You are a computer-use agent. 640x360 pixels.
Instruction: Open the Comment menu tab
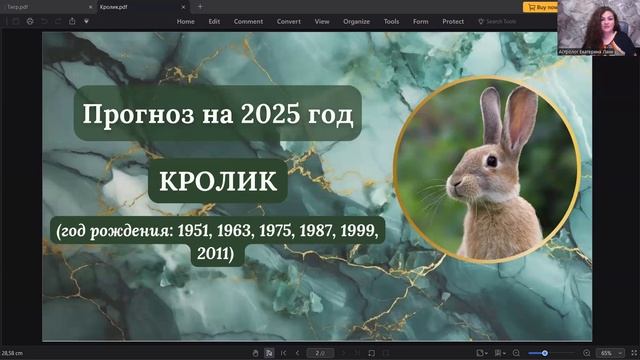(x=248, y=22)
